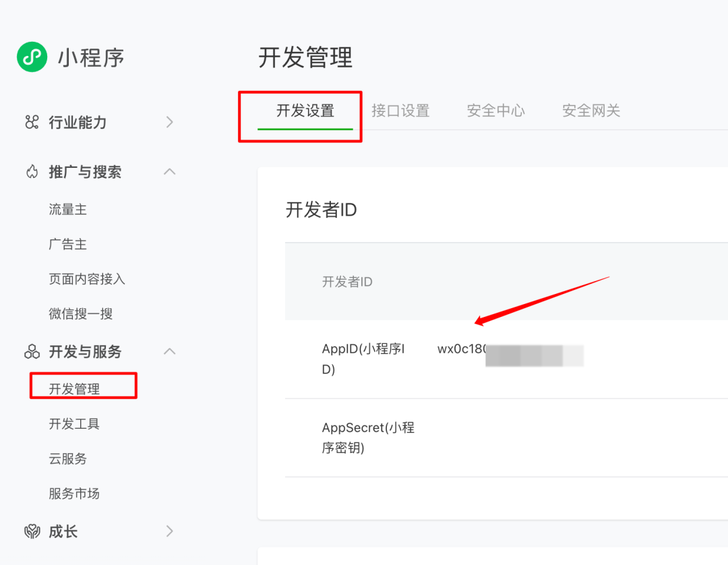Open the 安全中心 tab
This screenshot has width=728, height=565.
tap(495, 111)
